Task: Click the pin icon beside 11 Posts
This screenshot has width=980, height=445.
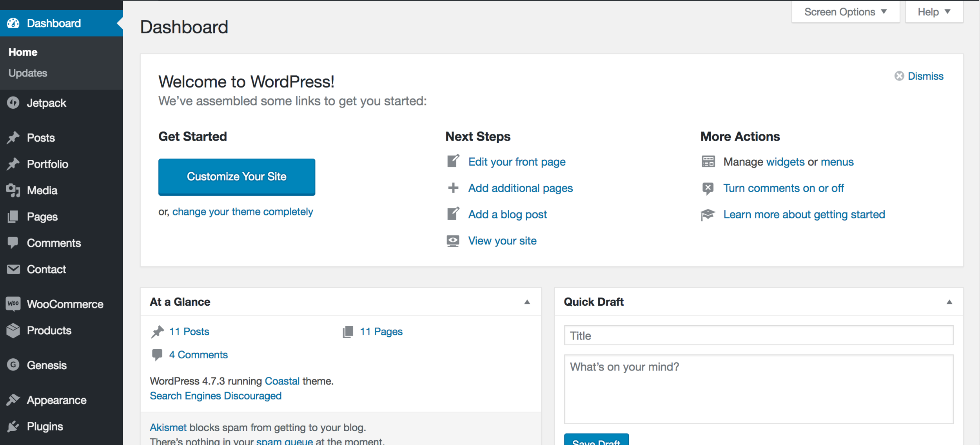Action: (157, 332)
